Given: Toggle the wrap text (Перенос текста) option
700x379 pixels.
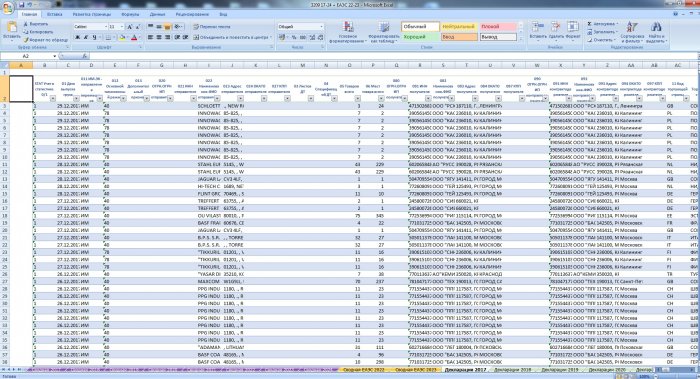Looking at the screenshot, I should coord(212,27).
